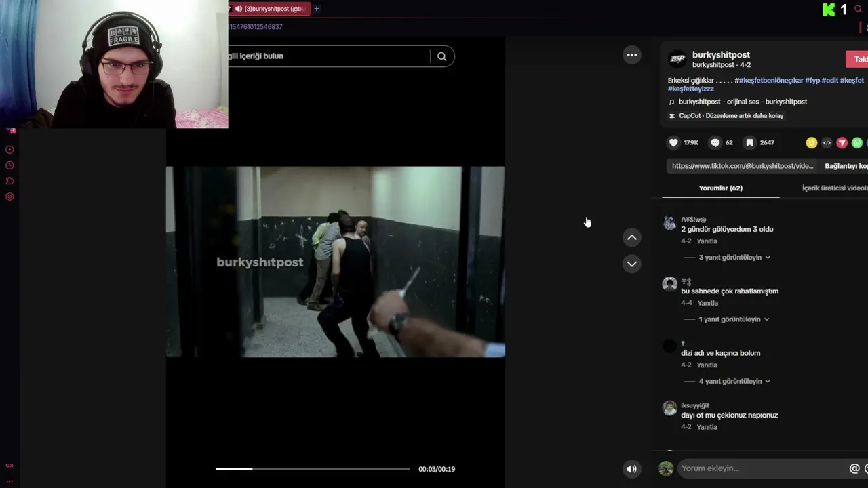Reply to the '2 gündür gülüyordum 3 oldu' comment
The width and height of the screenshot is (868, 488).
coord(707,241)
